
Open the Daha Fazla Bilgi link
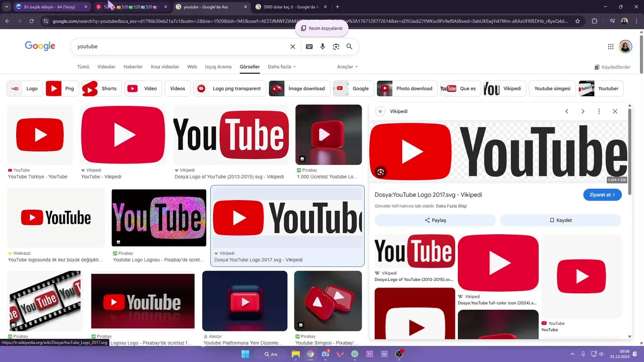451,206
